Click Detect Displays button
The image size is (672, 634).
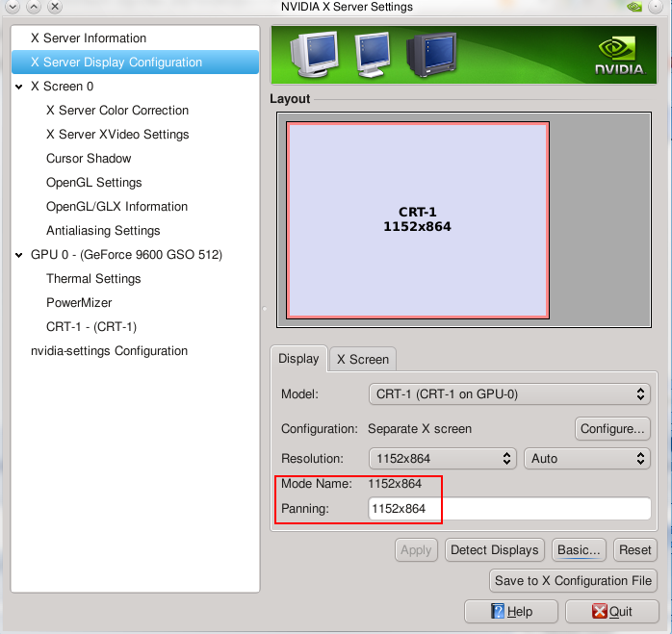tap(495, 549)
